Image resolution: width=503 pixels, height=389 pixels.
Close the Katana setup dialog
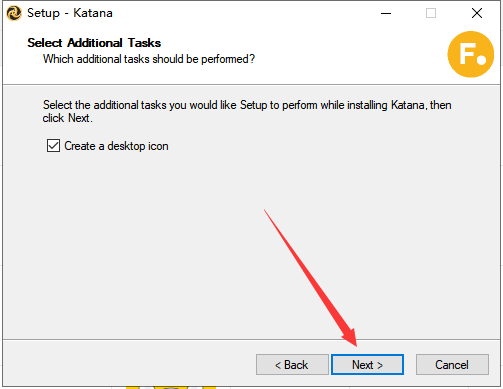click(x=477, y=13)
